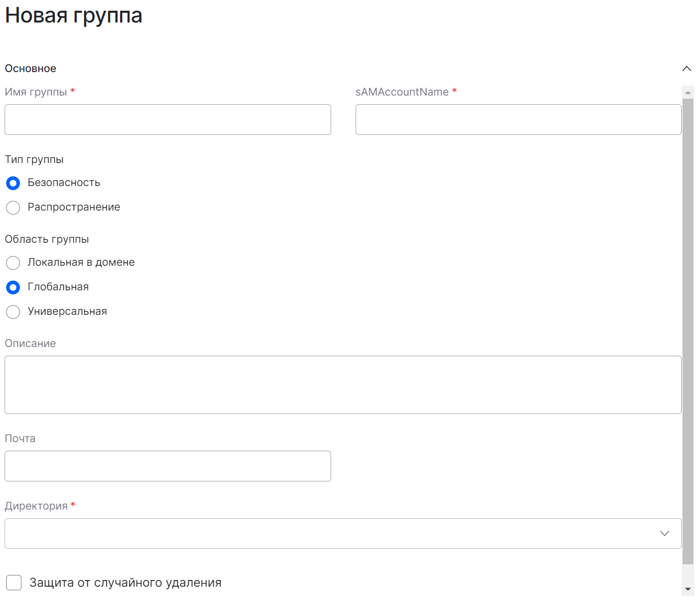Image resolution: width=700 pixels, height=601 pixels.
Task: Focus the Почта email field
Action: 168,466
